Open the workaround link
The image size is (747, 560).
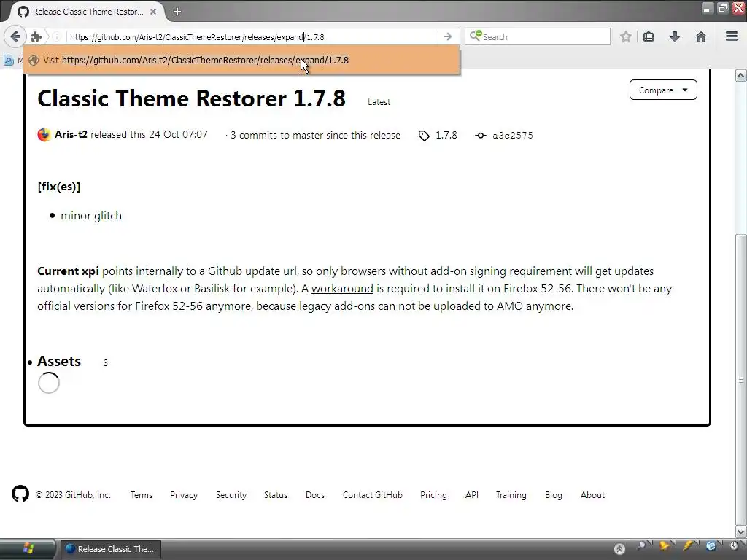(x=342, y=289)
